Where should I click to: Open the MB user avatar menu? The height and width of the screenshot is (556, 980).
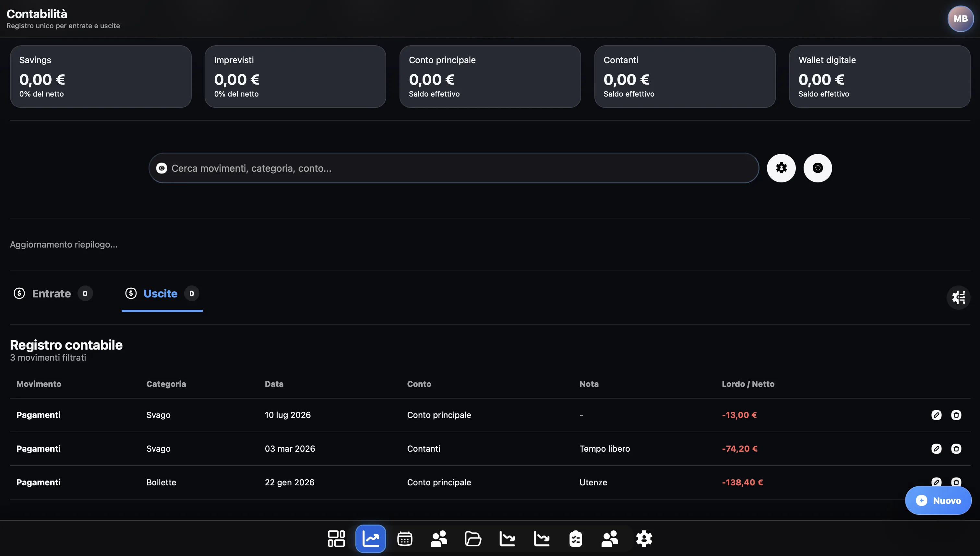(x=961, y=18)
